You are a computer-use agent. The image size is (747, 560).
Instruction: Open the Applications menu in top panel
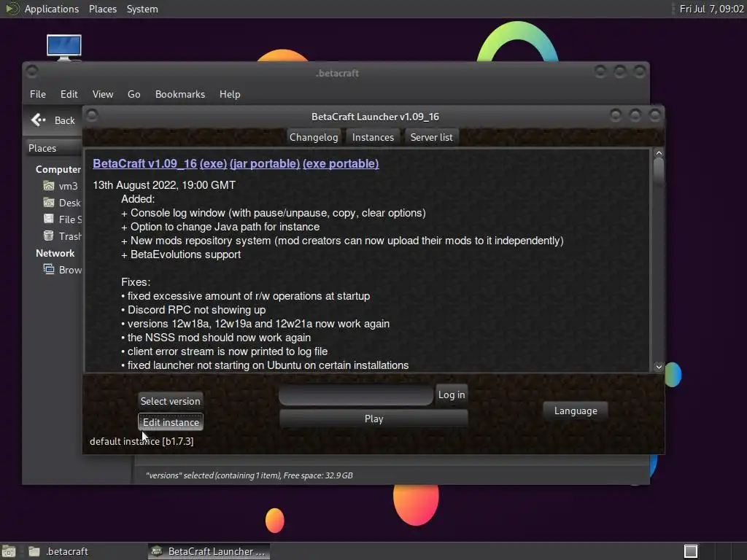(52, 9)
